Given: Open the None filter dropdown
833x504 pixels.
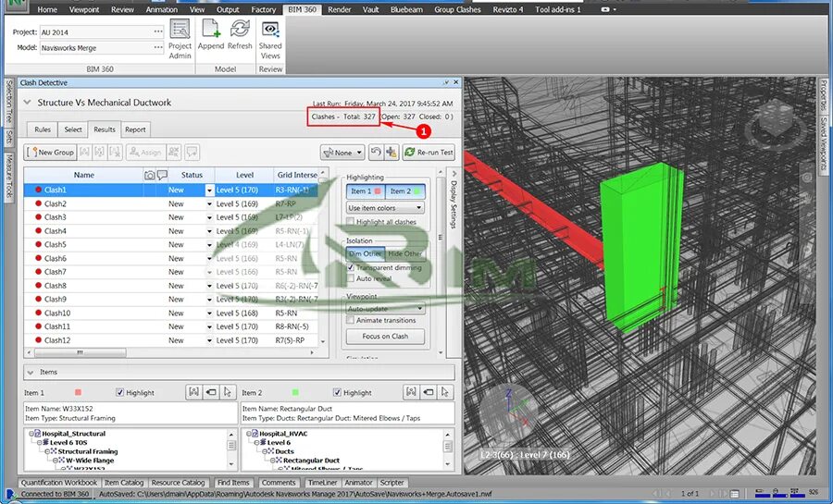Looking at the screenshot, I should (342, 153).
